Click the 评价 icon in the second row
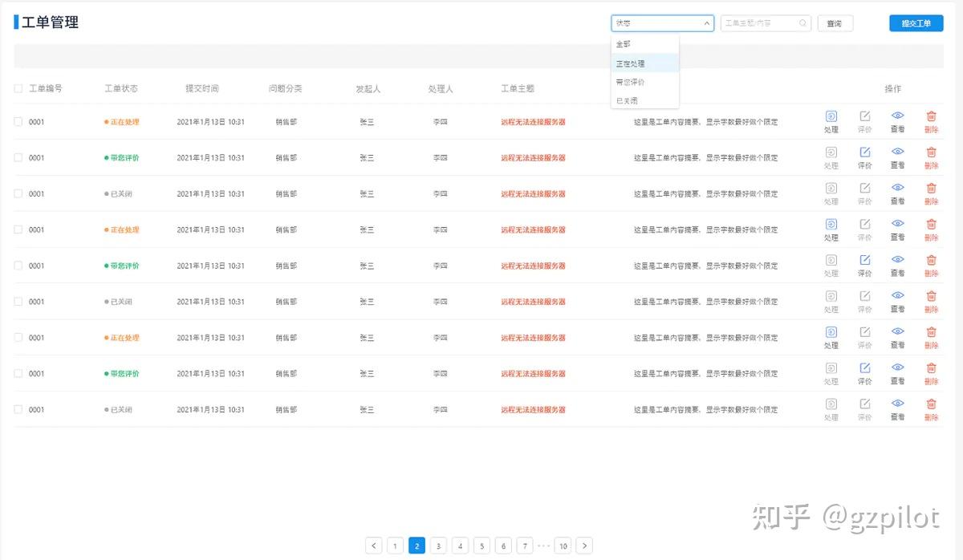 [864, 152]
